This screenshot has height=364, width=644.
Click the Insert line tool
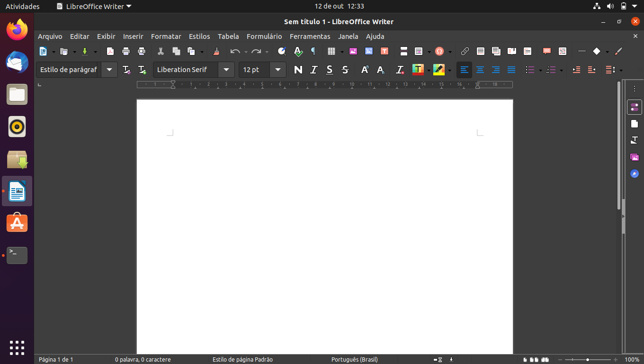(582, 51)
